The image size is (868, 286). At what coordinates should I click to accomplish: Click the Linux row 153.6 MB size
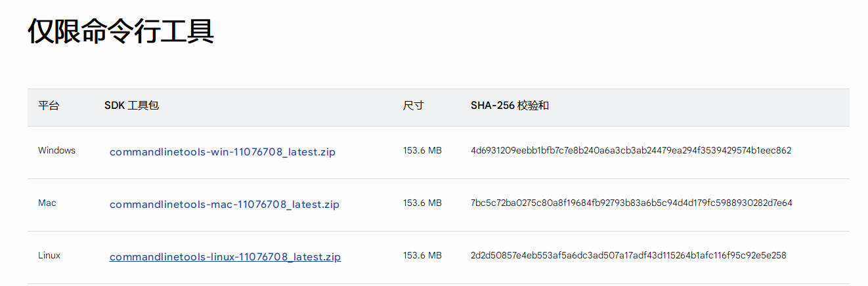click(422, 255)
